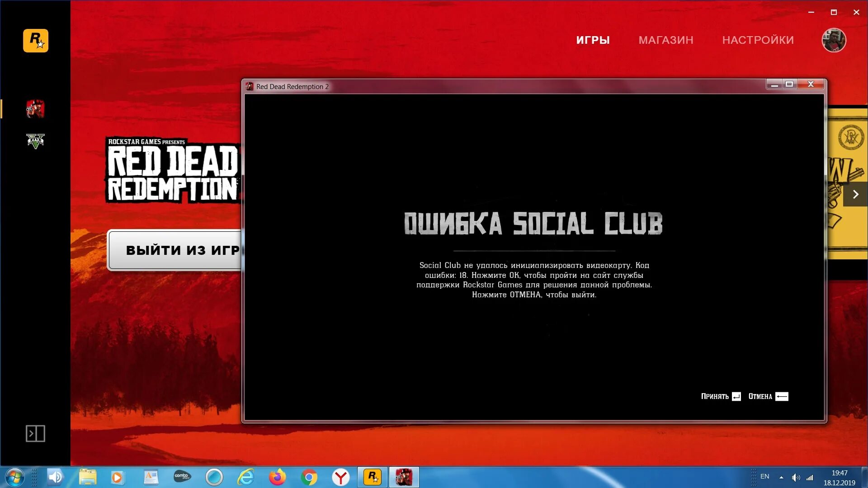Click the yellow promotional banner
This screenshot has height=488, width=868.
tap(847, 183)
